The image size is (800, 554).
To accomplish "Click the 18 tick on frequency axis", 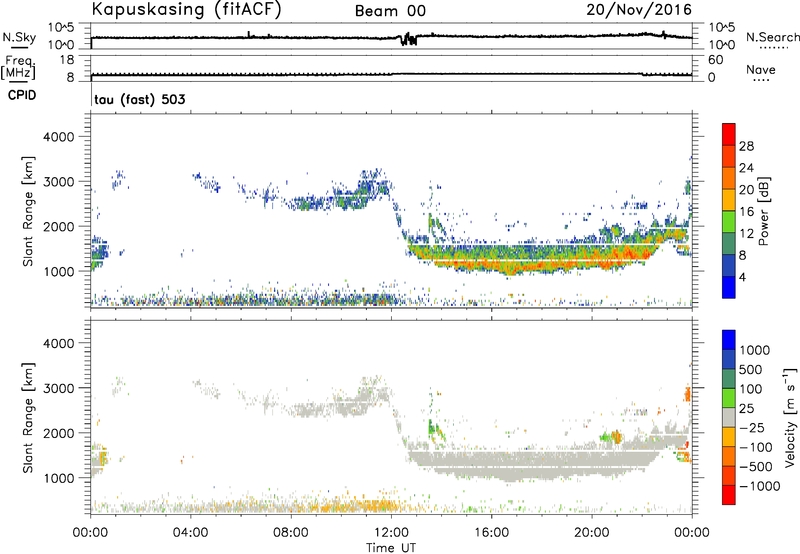I will [x=67, y=60].
